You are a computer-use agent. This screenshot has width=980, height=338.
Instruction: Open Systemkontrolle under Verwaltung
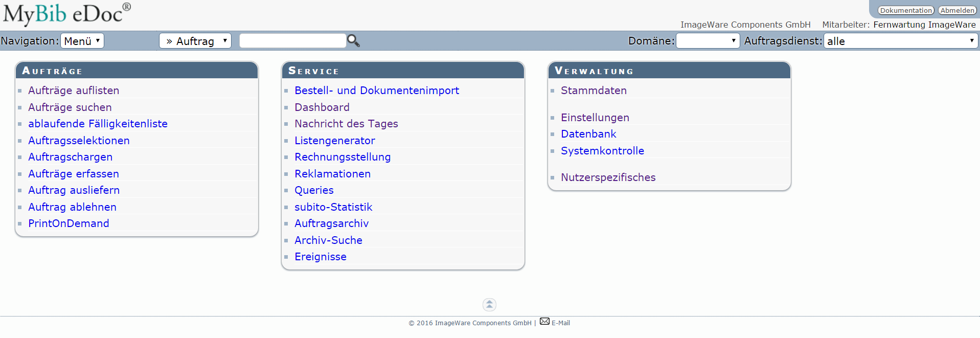click(602, 151)
